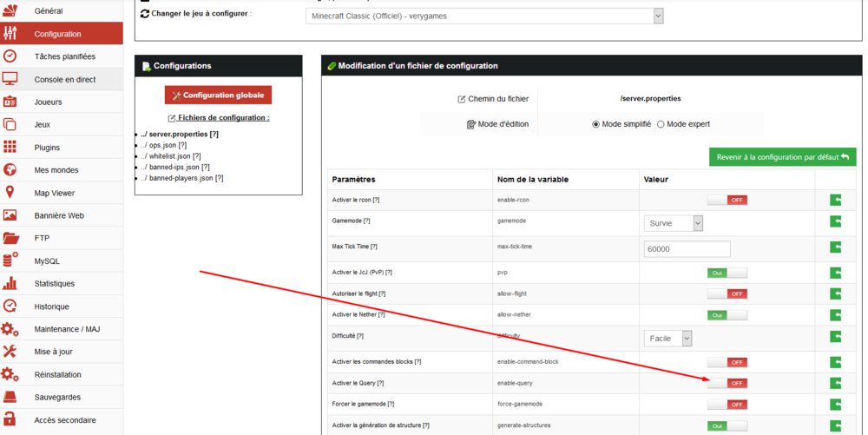Image resolution: width=868 pixels, height=435 pixels.
Task: Go to Tâches planifiées in sidebar
Action: [x=64, y=56]
